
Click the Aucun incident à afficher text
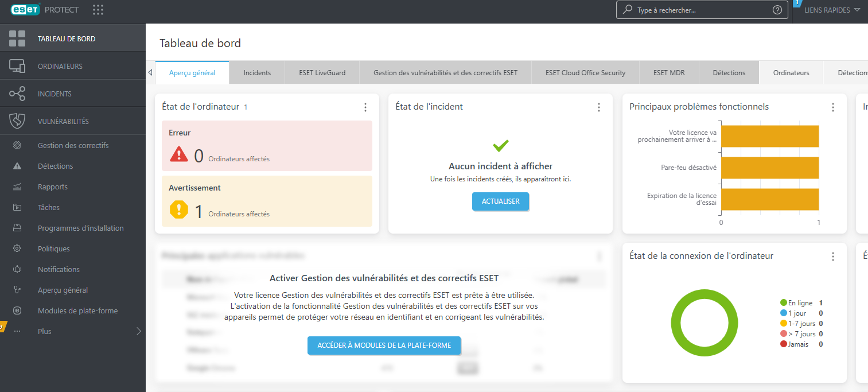coord(500,166)
